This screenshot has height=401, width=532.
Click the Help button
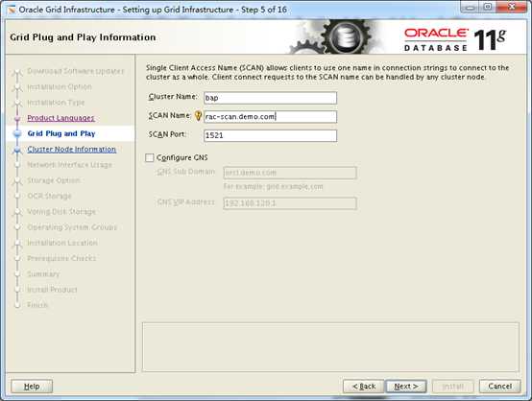coord(32,387)
